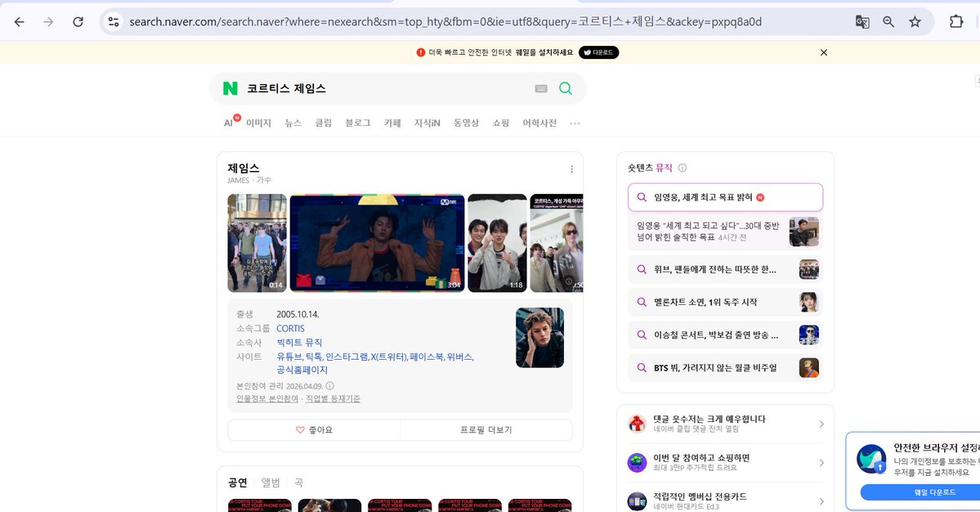
Task: Switch to the 동영상 tab
Action: (466, 124)
